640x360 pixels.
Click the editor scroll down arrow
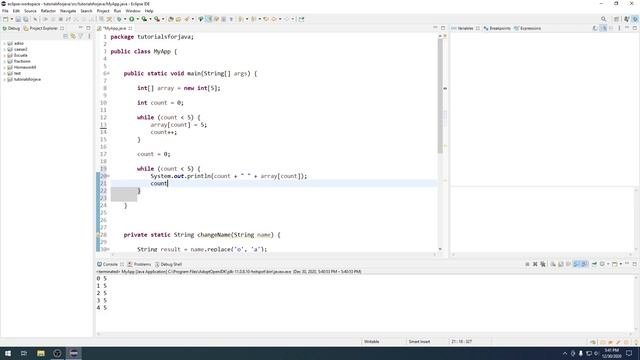[x=440, y=249]
